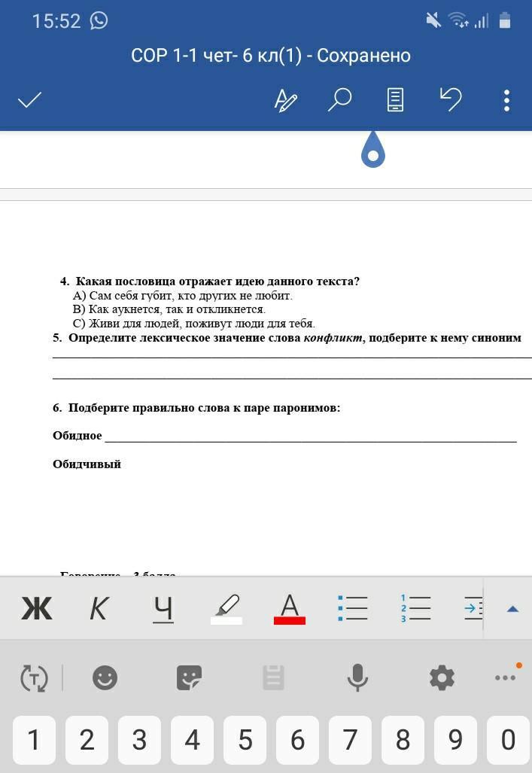Insert a numbered list
The image size is (532, 773).
point(415,608)
